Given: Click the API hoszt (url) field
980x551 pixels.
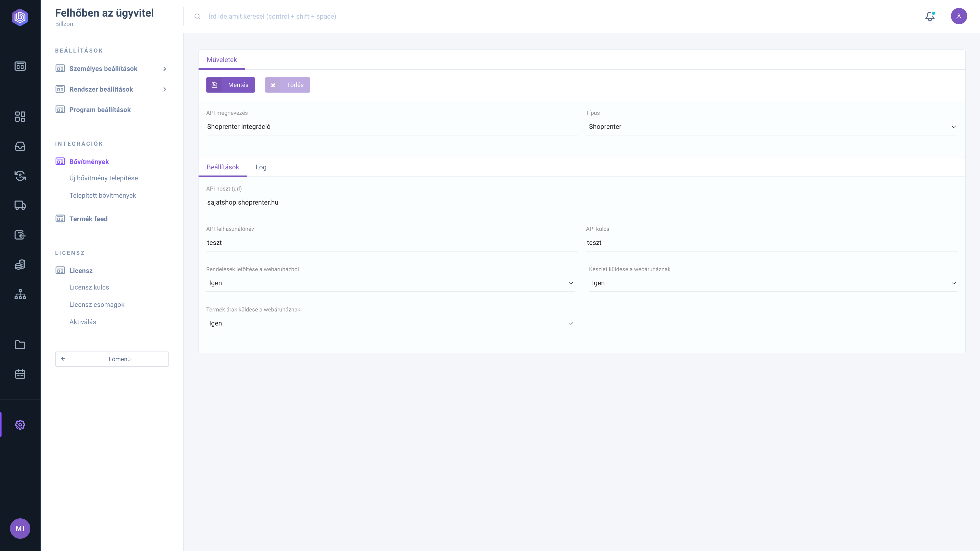Looking at the screenshot, I should tap(392, 202).
